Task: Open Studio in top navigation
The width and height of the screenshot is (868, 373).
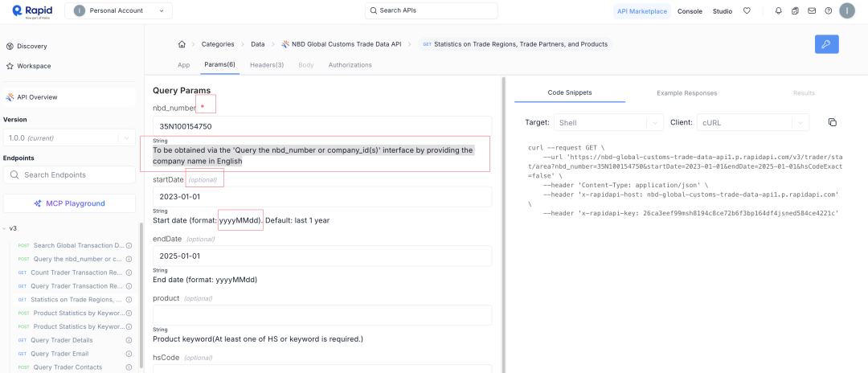Action: (723, 11)
